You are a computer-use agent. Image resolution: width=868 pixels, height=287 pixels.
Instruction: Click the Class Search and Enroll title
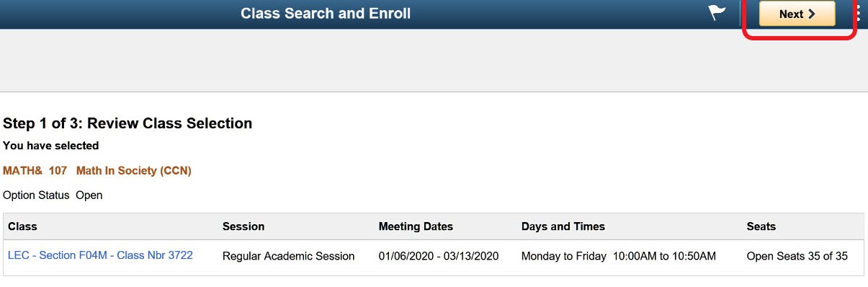(326, 14)
